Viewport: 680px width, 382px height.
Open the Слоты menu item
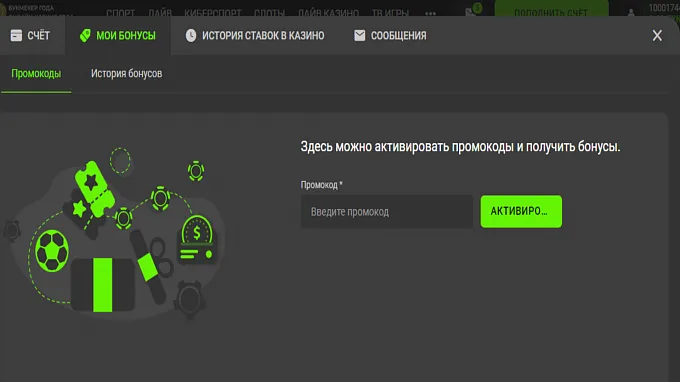coord(269,12)
